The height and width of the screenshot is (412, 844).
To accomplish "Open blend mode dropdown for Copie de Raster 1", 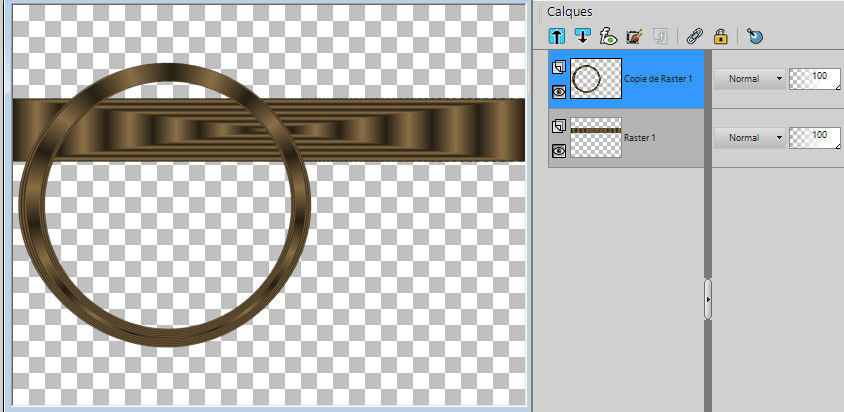I will [749, 79].
